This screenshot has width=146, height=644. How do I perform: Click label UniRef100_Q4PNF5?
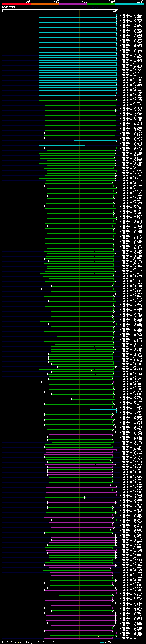coord(131,314)
